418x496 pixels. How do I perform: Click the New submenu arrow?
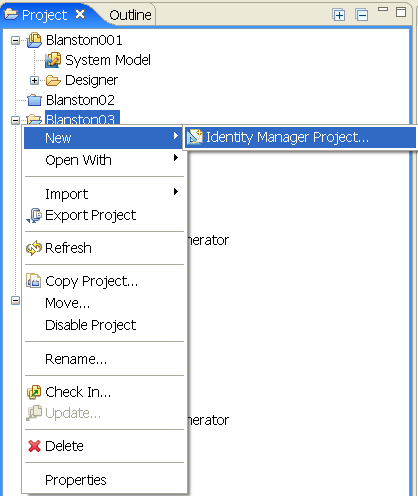pos(176,135)
